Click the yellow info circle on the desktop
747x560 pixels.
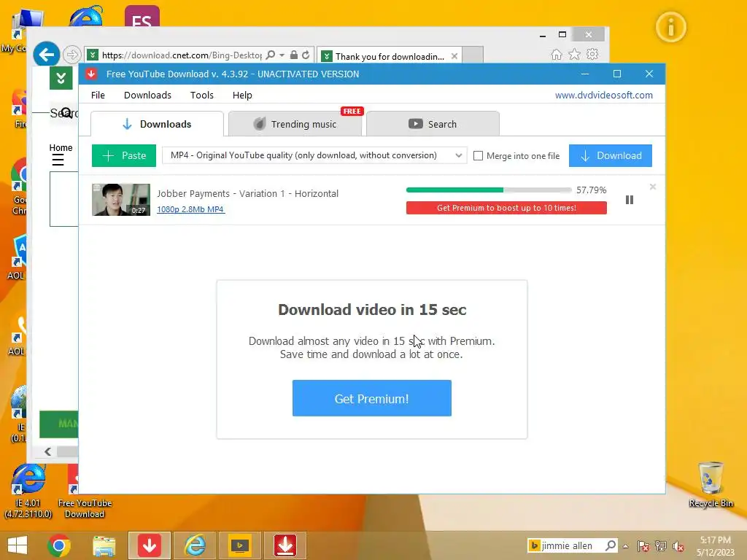(x=671, y=27)
